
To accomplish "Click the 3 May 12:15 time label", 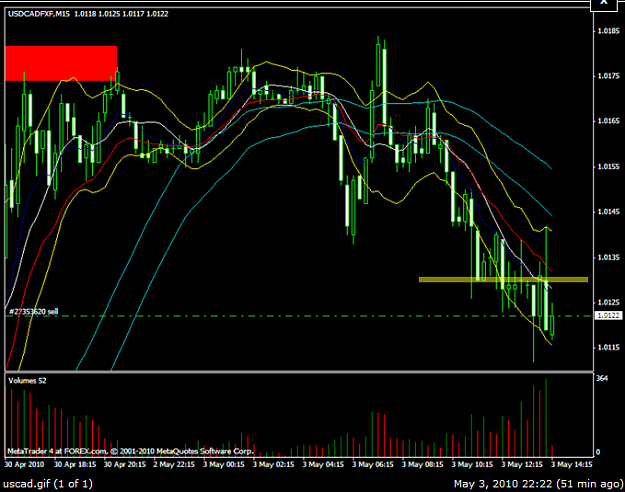I will [522, 464].
